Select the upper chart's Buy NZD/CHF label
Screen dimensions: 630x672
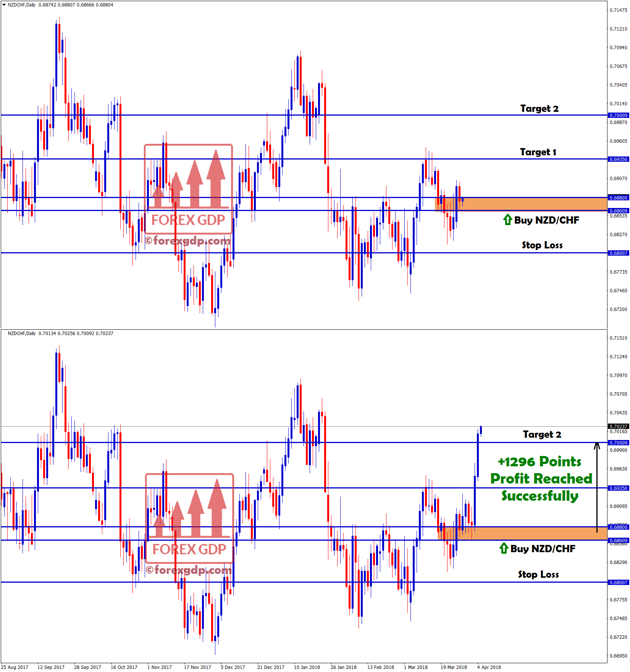point(546,220)
